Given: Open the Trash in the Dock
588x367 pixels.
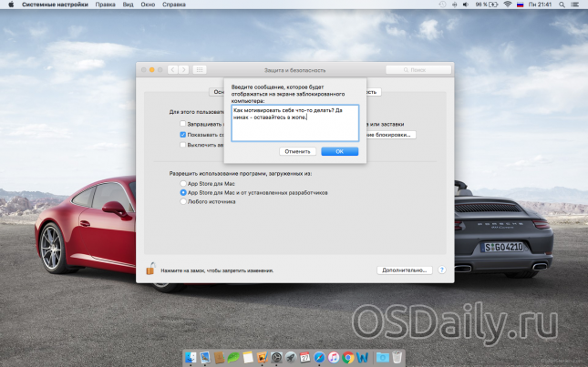Looking at the screenshot, I should pos(397,357).
